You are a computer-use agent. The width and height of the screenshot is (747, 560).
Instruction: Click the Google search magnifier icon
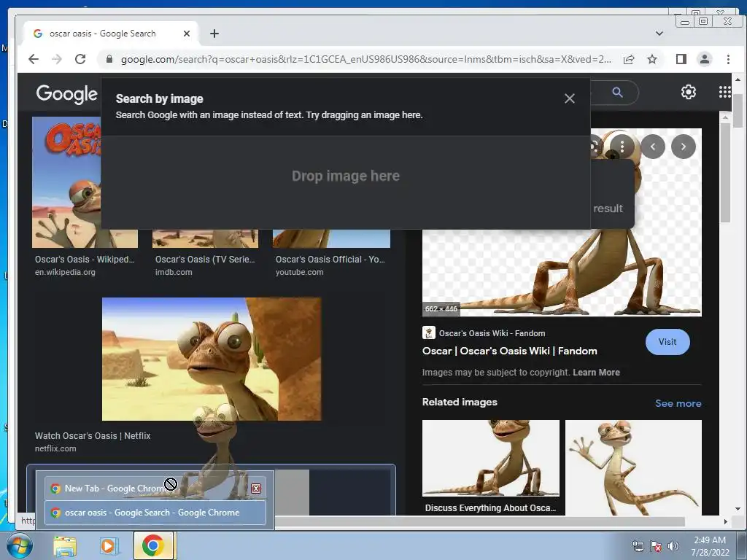click(x=617, y=93)
